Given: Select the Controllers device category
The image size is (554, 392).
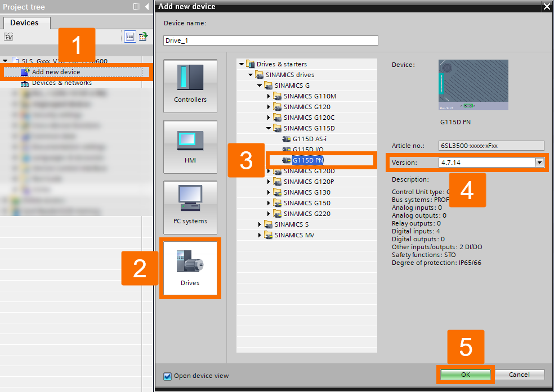Looking at the screenshot, I should pos(190,85).
